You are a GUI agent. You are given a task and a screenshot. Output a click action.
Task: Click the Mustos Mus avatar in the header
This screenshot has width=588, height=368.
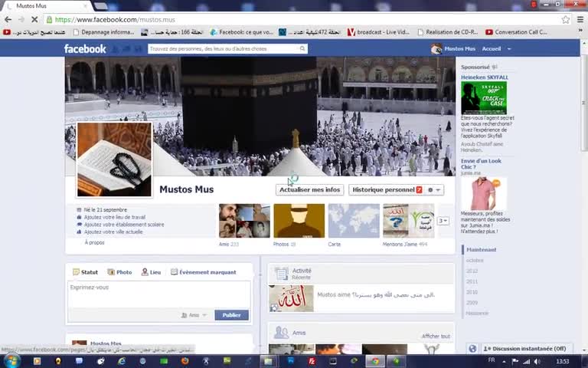coord(436,49)
